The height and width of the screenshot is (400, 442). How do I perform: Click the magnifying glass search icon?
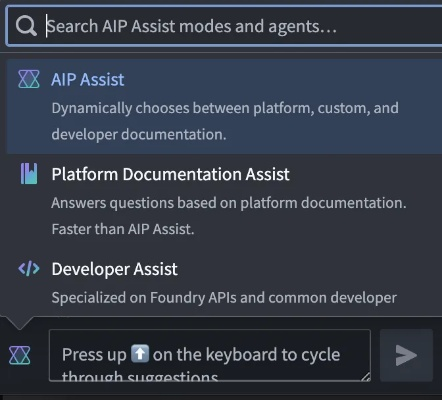tap(26, 26)
